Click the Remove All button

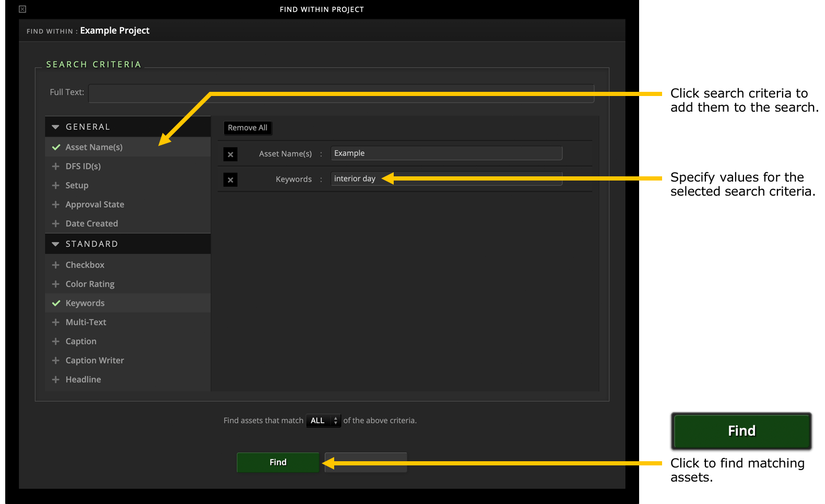(x=247, y=128)
